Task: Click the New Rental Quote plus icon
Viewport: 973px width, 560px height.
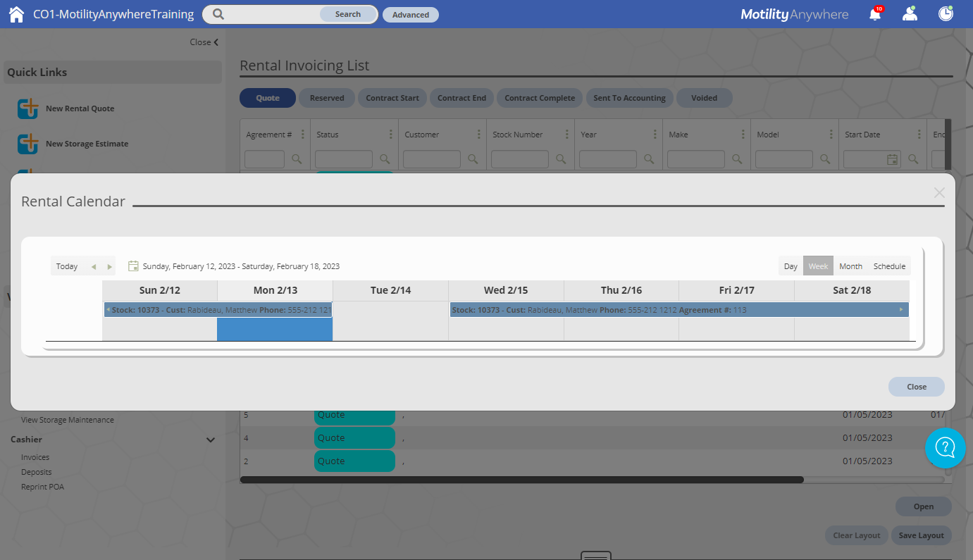Action: click(28, 108)
